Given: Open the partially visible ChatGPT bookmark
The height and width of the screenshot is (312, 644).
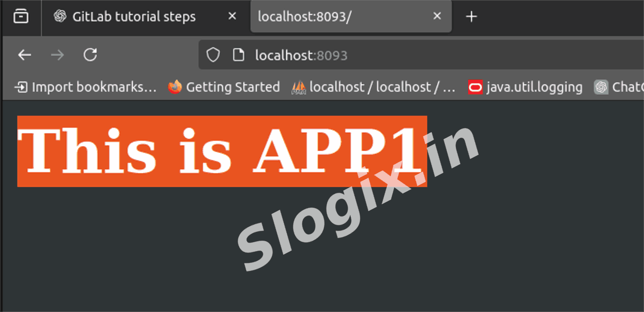Looking at the screenshot, I should coord(619,87).
